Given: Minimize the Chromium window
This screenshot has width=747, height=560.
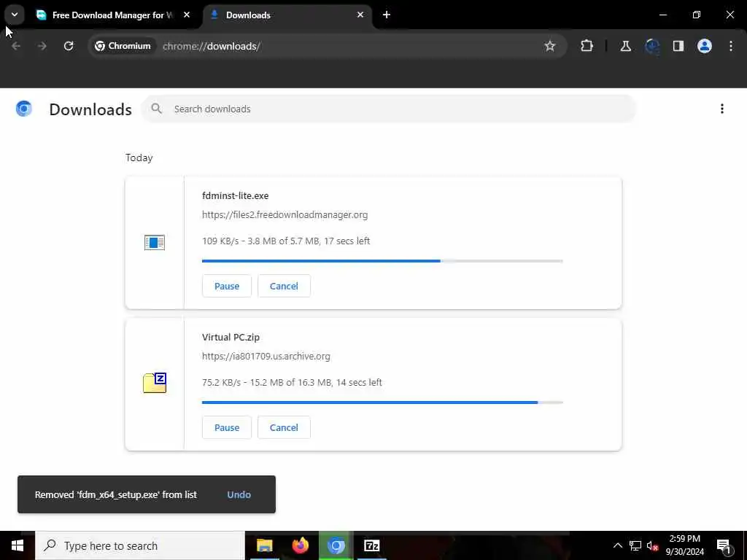Looking at the screenshot, I should pyautogui.click(x=662, y=15).
